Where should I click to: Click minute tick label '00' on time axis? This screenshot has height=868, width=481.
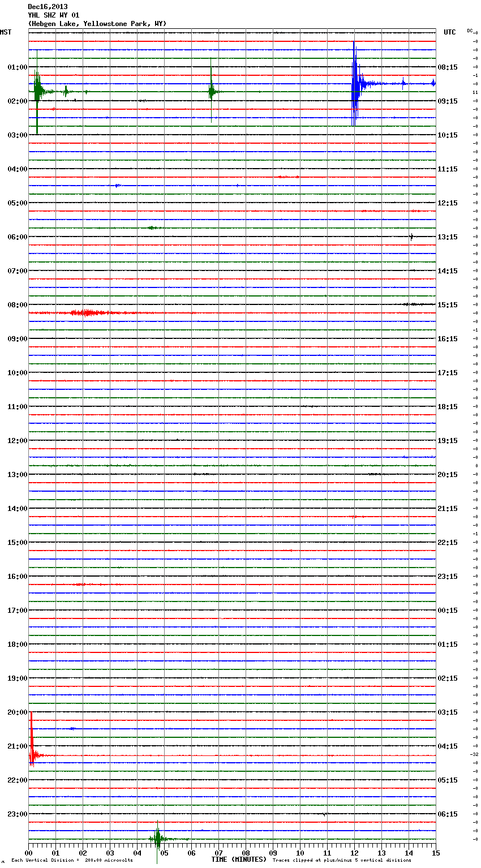pos(28,853)
